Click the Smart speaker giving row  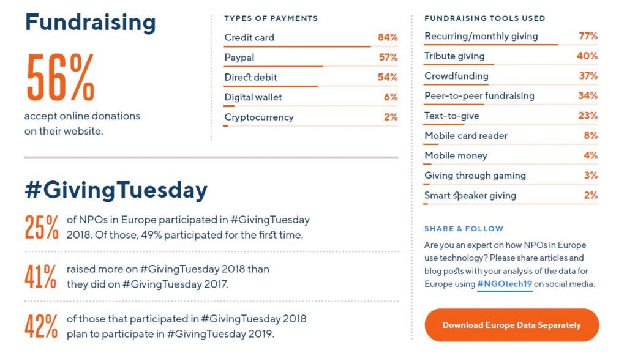click(x=511, y=196)
